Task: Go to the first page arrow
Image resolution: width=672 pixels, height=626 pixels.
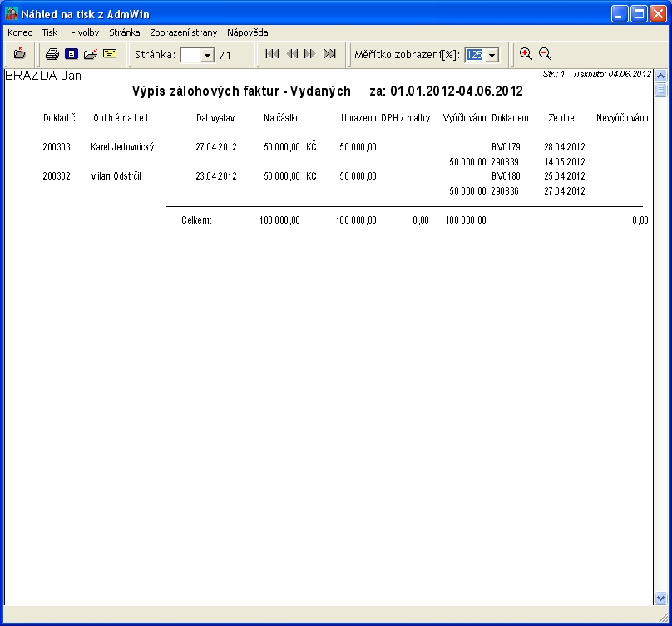Action: [272, 53]
